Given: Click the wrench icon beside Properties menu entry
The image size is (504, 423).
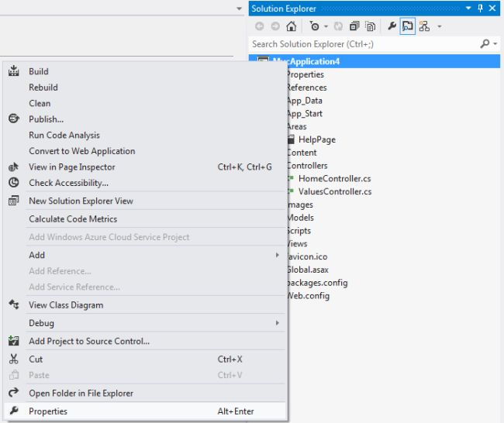Looking at the screenshot, I should click(x=14, y=411).
